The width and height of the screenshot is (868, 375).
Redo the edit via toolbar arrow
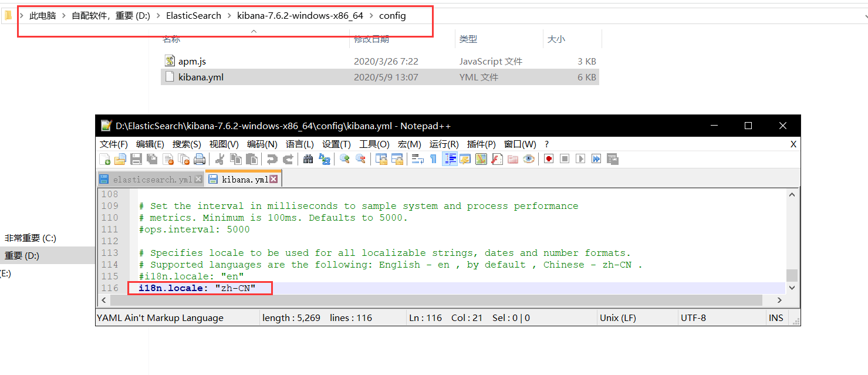tap(288, 159)
